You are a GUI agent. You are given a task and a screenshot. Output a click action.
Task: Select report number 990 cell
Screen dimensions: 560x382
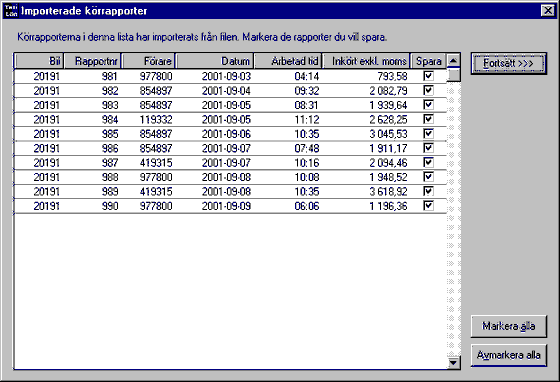pyautogui.click(x=110, y=206)
